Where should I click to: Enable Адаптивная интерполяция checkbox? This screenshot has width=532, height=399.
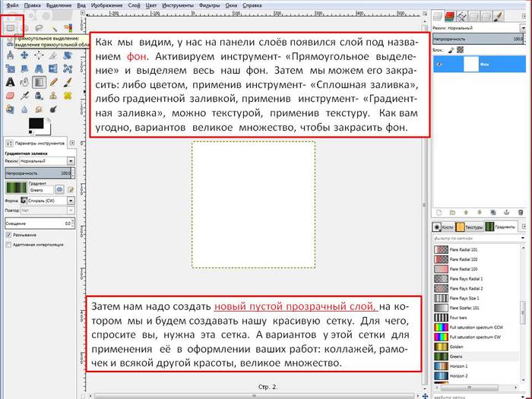(8, 245)
